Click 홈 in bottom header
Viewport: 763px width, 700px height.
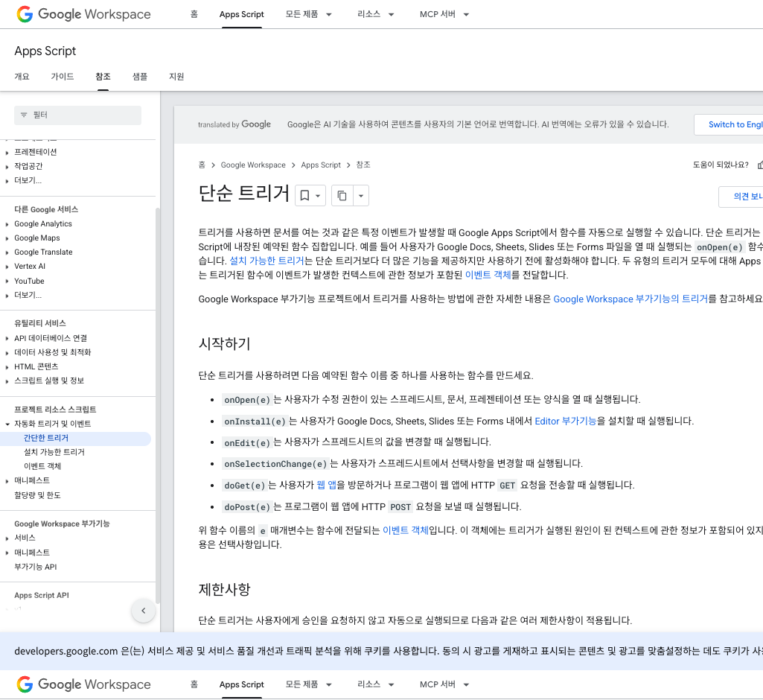[x=194, y=684]
